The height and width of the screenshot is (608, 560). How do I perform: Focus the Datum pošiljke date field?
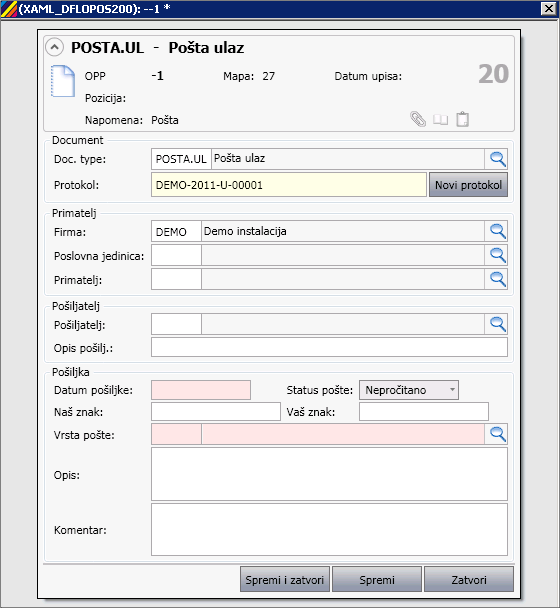(201, 390)
